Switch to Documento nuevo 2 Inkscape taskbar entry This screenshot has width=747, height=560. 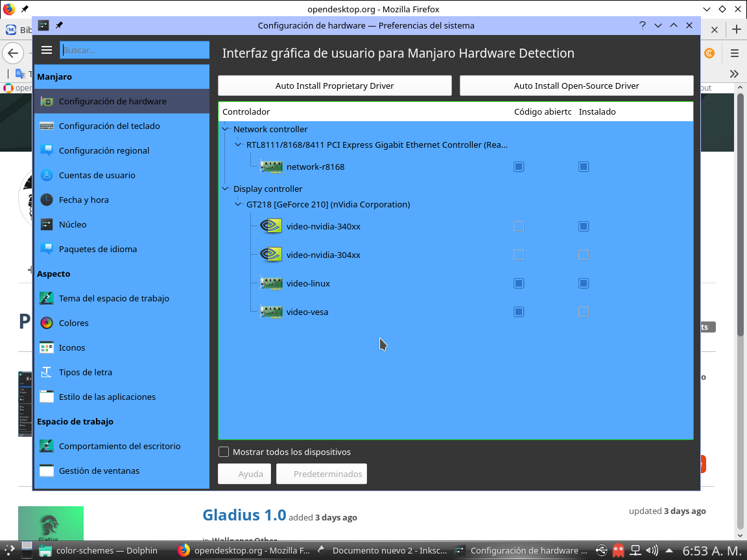point(382,551)
